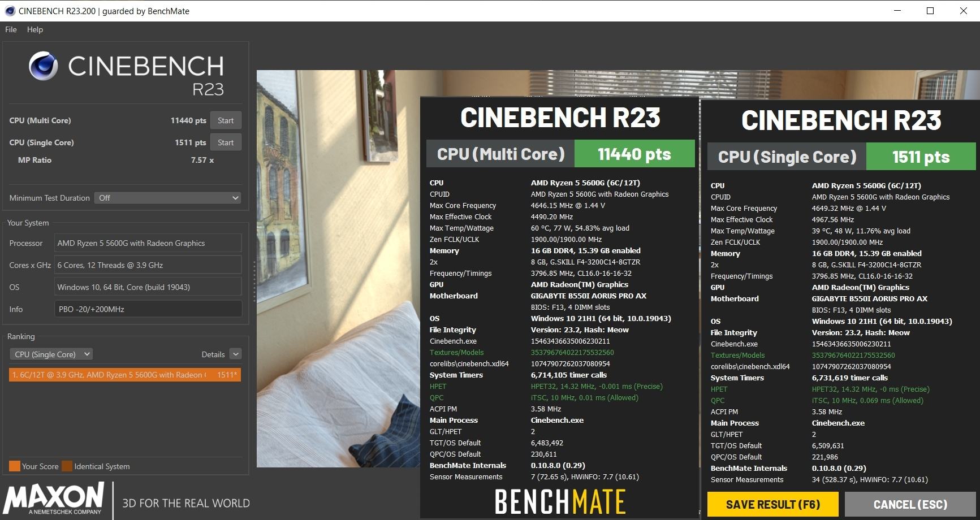Image resolution: width=980 pixels, height=520 pixels.
Task: Click GIGABYTE B550I AORUS PRO AX in multi core panel
Action: point(588,296)
